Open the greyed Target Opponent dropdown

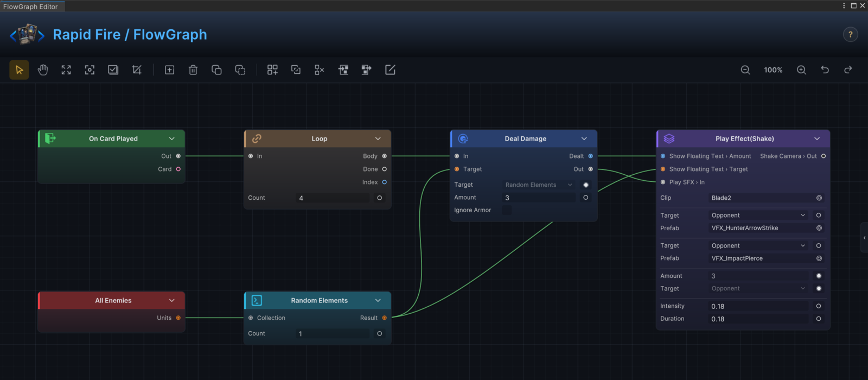point(758,289)
